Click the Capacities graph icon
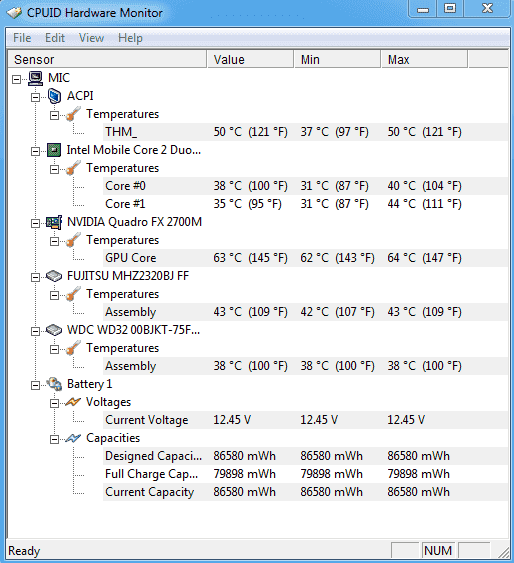 click(x=73, y=438)
